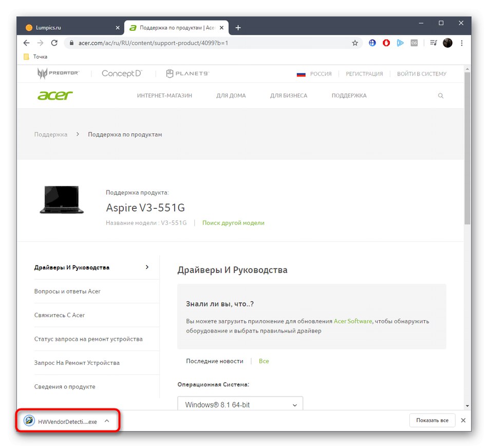Image resolution: width=488 pixels, height=448 pixels.
Task: Open a new browser tab
Action: tap(238, 28)
